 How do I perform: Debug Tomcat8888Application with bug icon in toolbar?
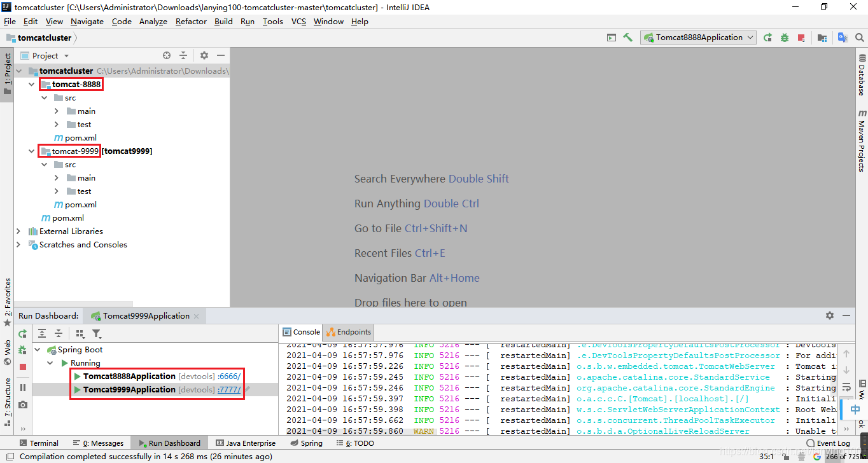point(785,38)
